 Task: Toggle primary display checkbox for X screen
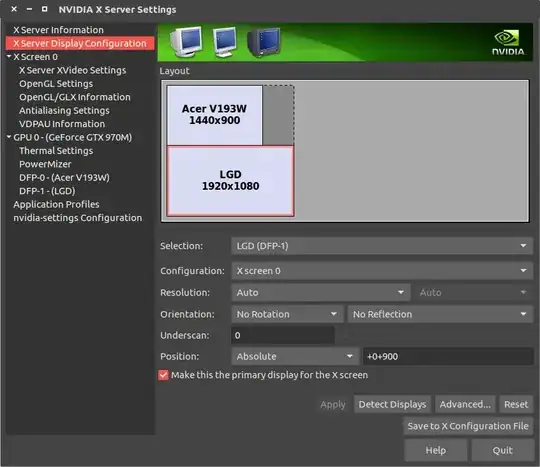[164, 375]
